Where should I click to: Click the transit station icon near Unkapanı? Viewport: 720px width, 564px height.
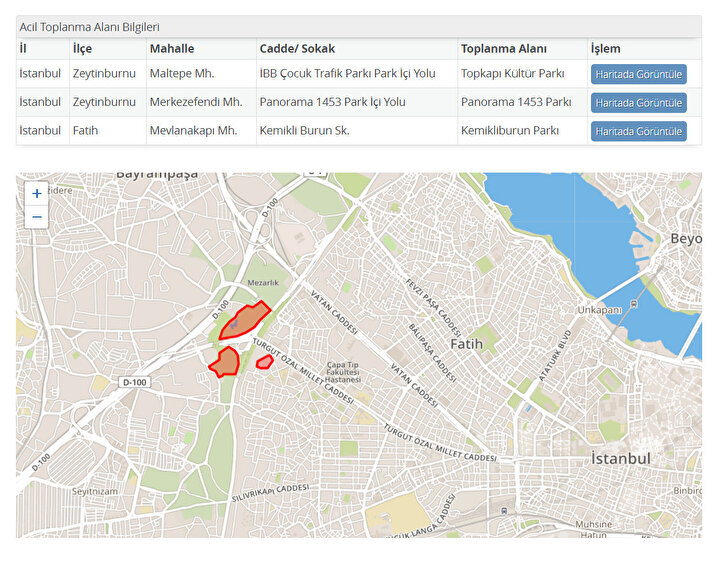tap(634, 304)
